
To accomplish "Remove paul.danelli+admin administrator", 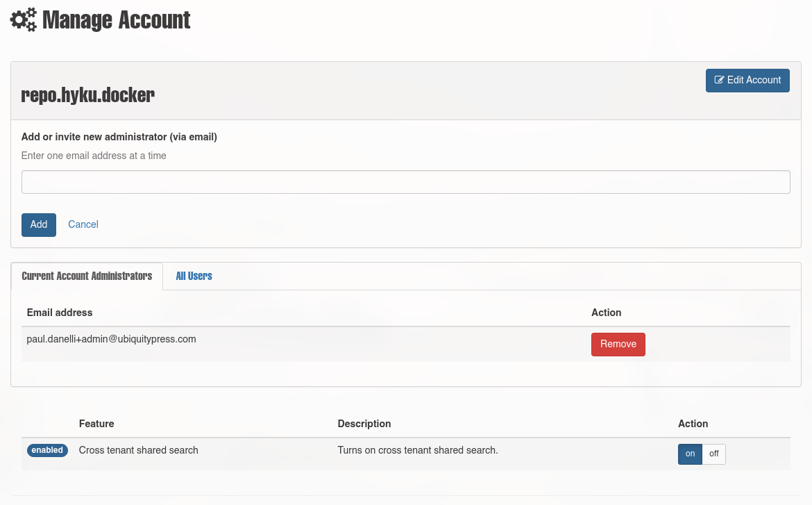I will click(618, 345).
